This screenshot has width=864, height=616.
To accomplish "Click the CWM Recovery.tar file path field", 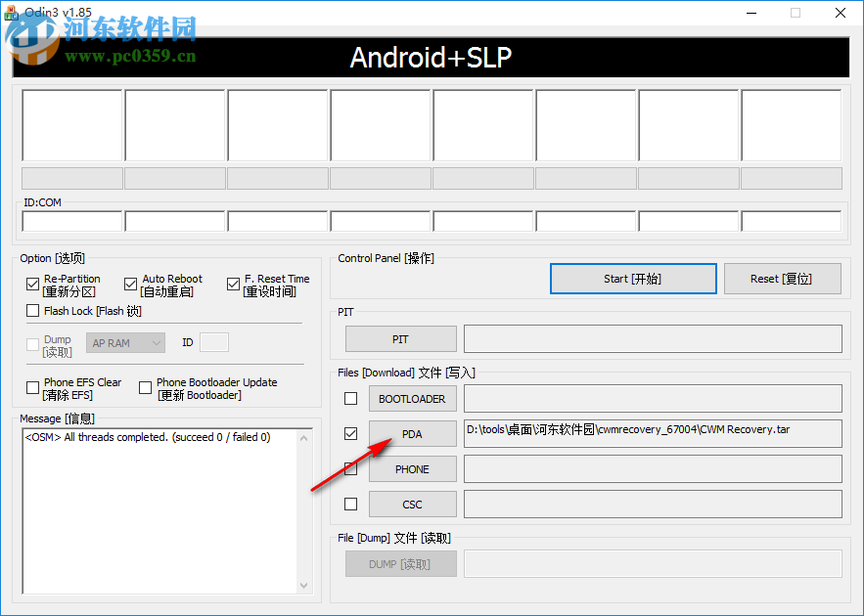I will pyautogui.click(x=653, y=433).
